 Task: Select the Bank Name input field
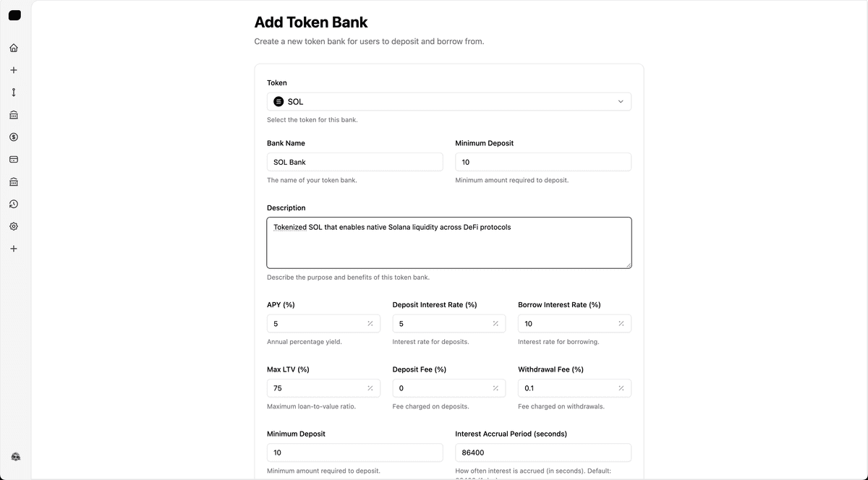point(354,162)
